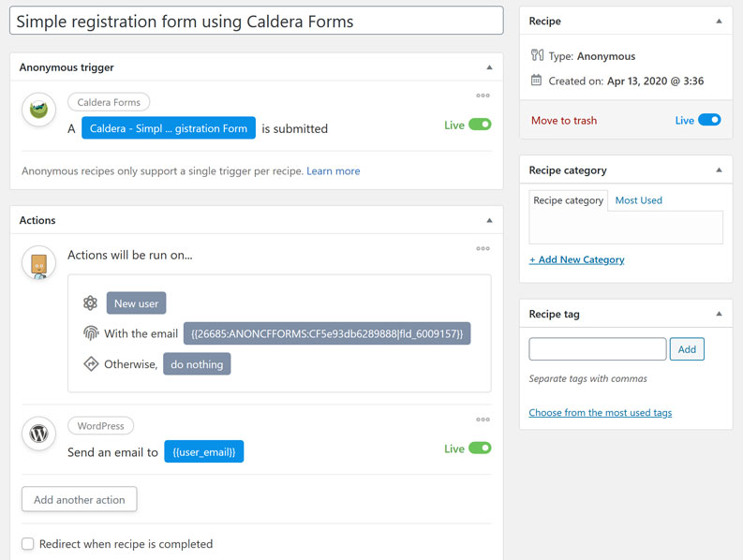
Task: Open the WordPress action three-dot menu
Action: pos(483,420)
